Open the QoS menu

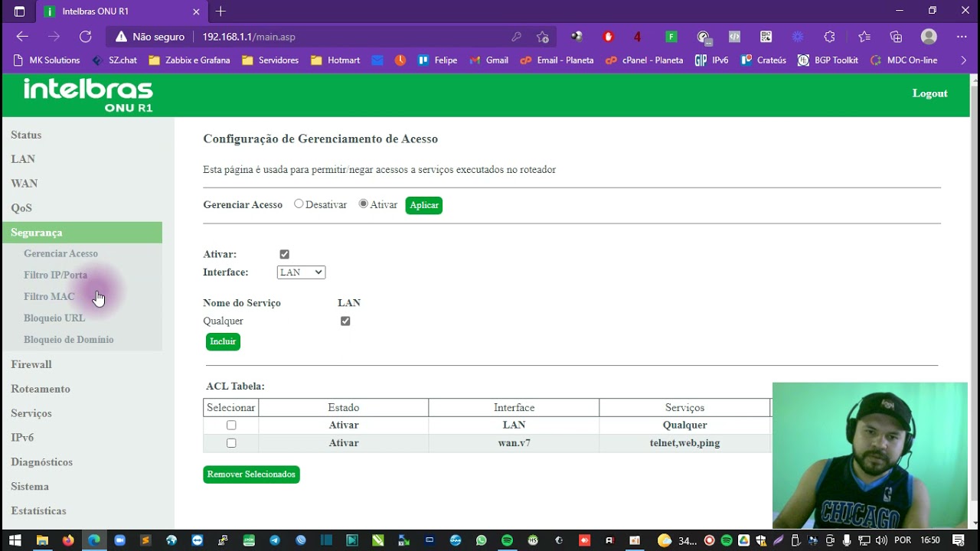tap(21, 208)
